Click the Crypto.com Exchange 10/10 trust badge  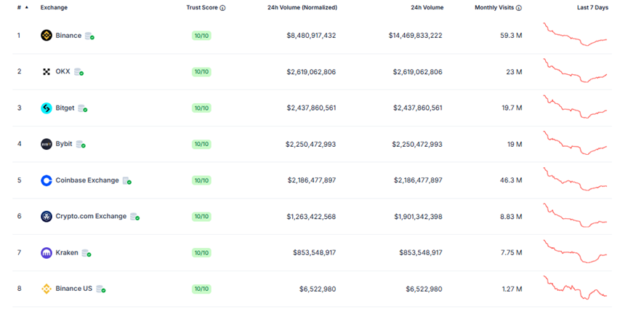point(201,217)
